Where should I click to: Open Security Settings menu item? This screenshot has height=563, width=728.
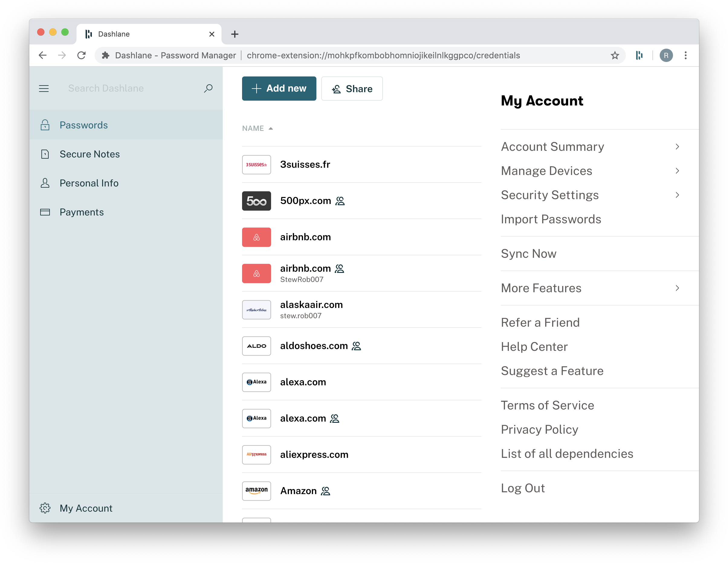pyautogui.click(x=549, y=194)
